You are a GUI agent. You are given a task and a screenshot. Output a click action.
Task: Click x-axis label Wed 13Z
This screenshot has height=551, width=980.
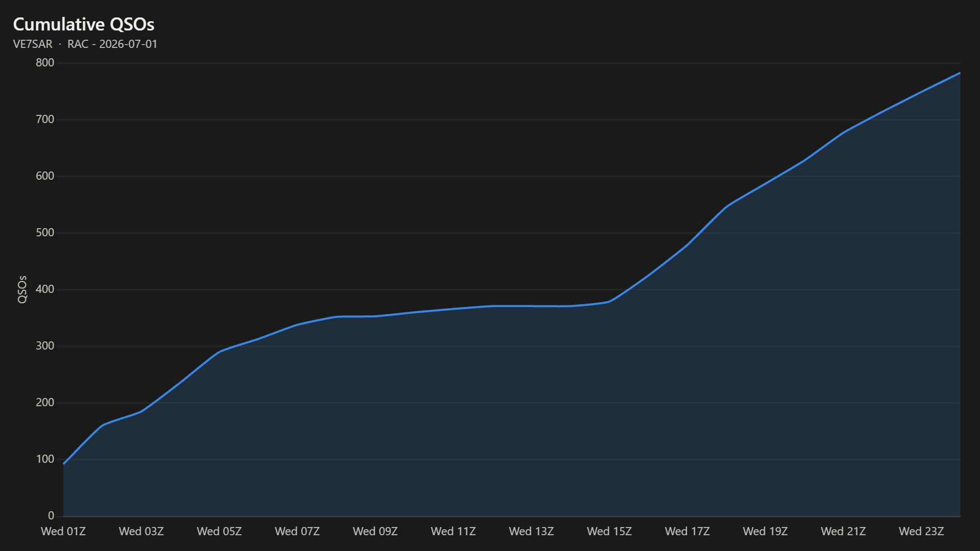(x=531, y=531)
